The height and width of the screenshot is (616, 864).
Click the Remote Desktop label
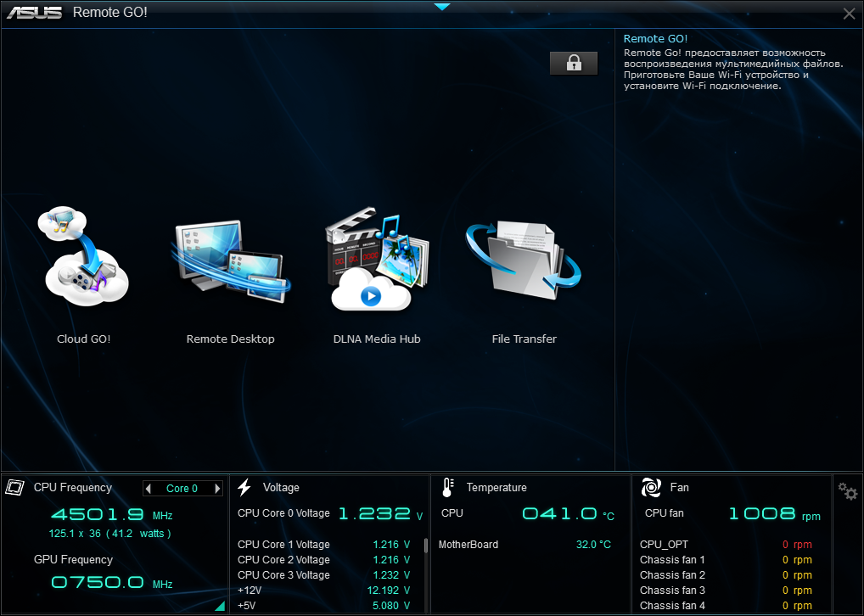(230, 339)
